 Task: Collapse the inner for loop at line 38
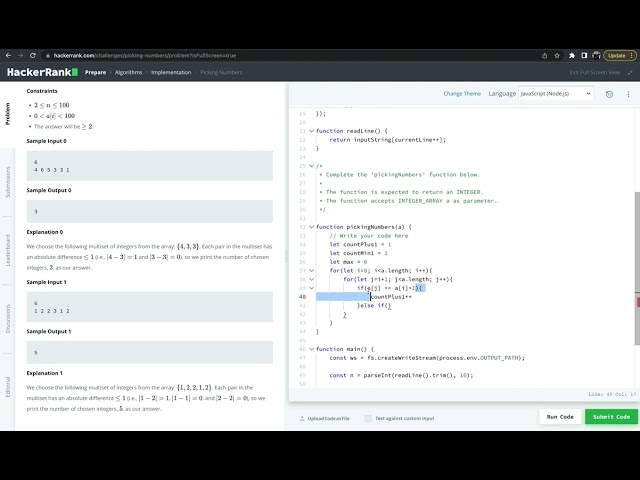click(x=311, y=279)
